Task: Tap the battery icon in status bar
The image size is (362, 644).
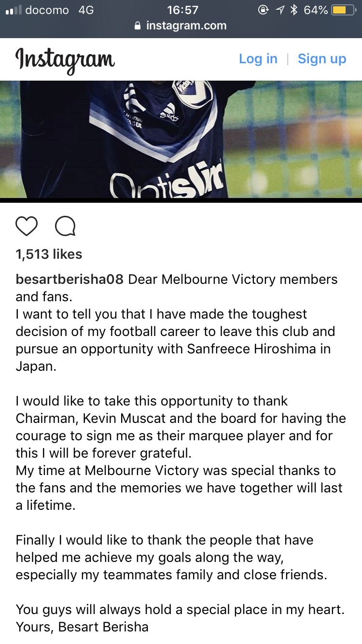Action: click(x=343, y=10)
